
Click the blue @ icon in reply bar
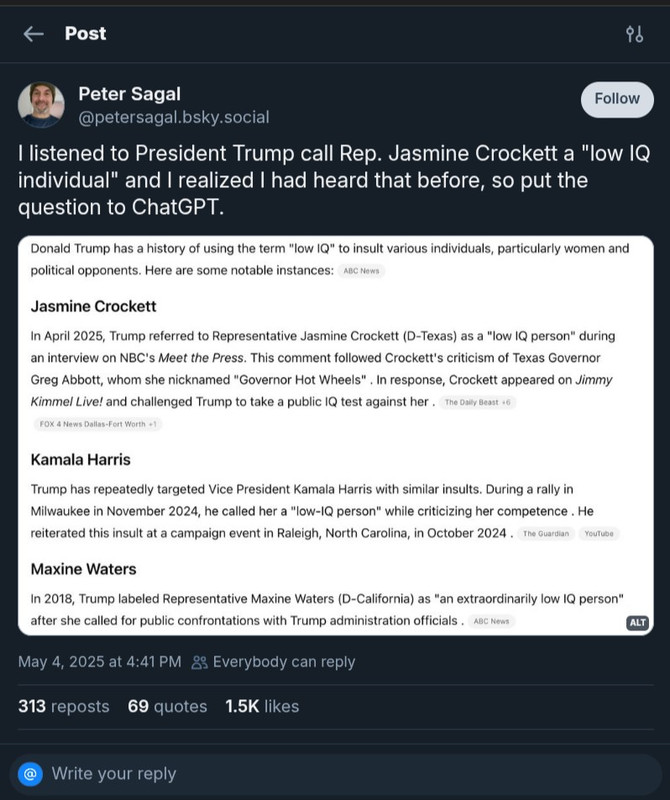click(x=32, y=773)
